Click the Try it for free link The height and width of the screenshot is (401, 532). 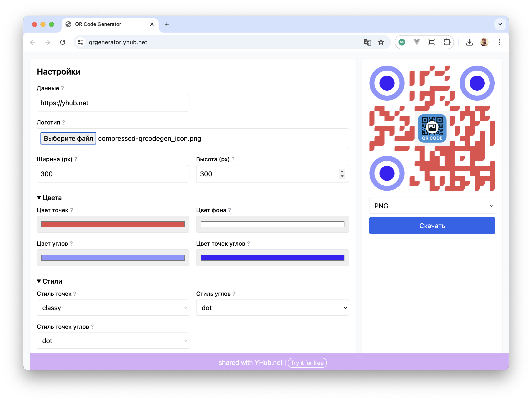pyautogui.click(x=307, y=363)
